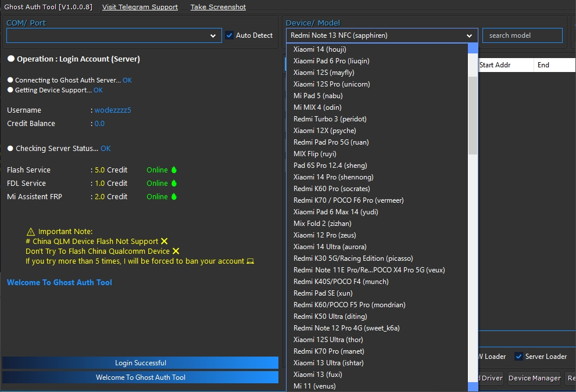The width and height of the screenshot is (576, 392).
Task: Click the bottom Welcome To Ghost Auth Tool bar
Action: click(140, 377)
